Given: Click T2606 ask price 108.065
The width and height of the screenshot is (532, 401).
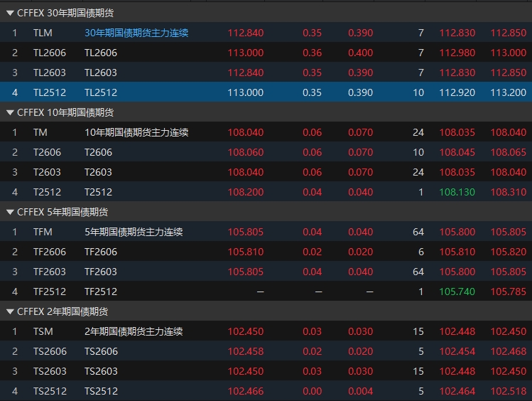Looking at the screenshot, I should click(x=509, y=152).
